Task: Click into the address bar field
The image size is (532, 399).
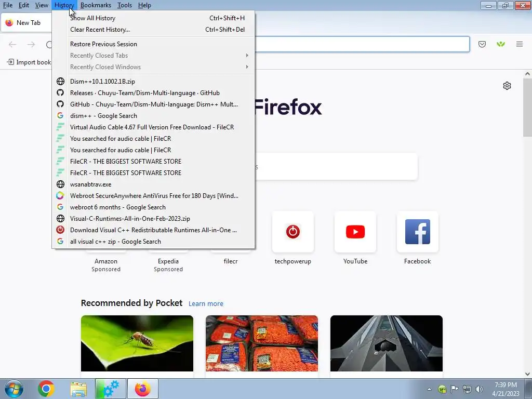Action: click(362, 45)
